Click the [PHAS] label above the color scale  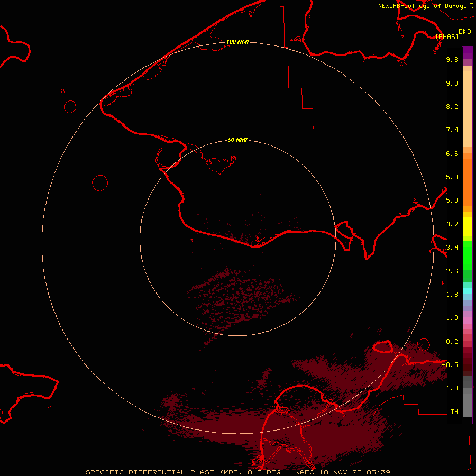(x=447, y=36)
